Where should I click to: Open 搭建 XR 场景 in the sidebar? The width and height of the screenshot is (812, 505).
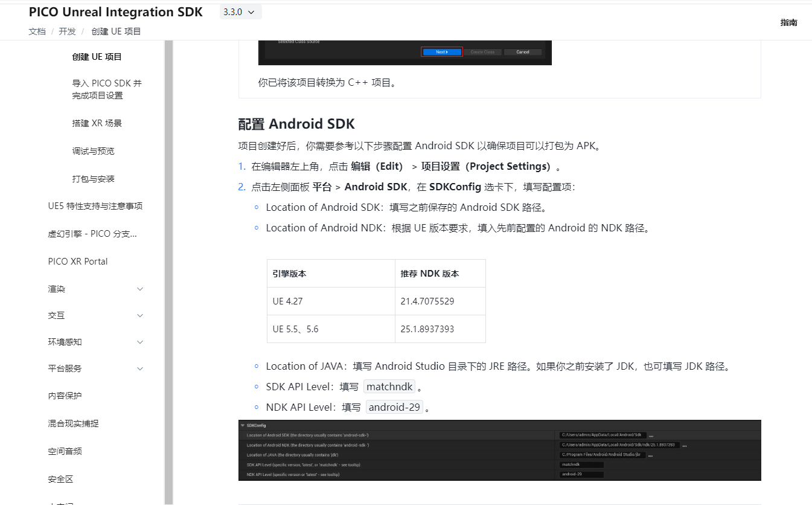tap(97, 123)
